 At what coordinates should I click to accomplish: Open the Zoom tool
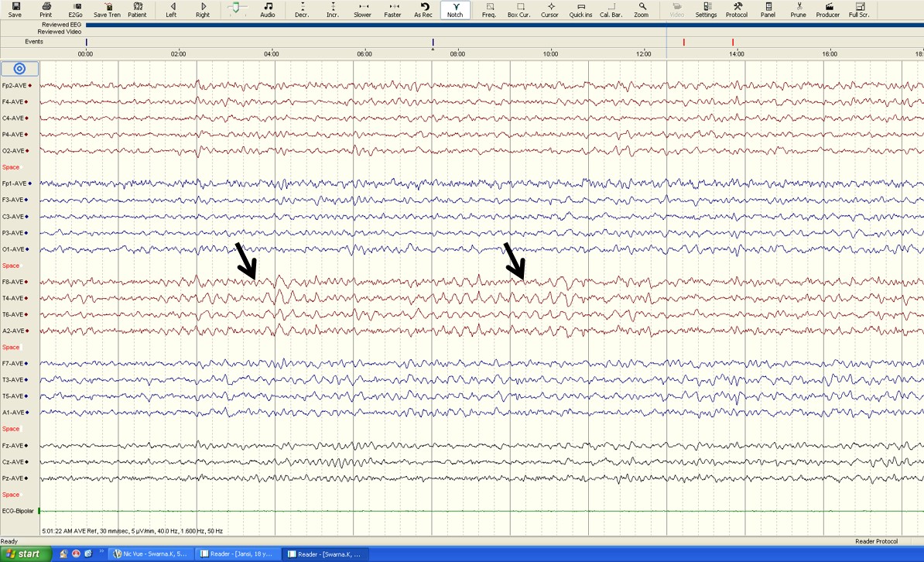point(641,9)
